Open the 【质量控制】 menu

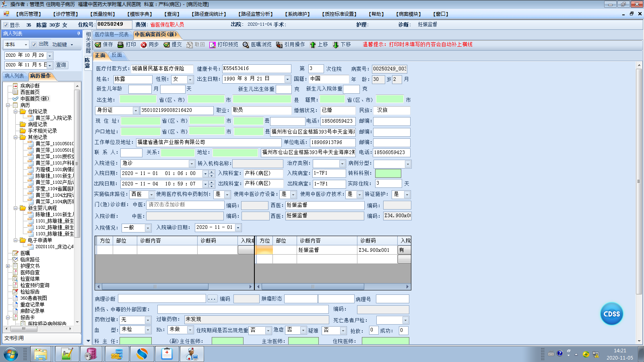tap(103, 14)
